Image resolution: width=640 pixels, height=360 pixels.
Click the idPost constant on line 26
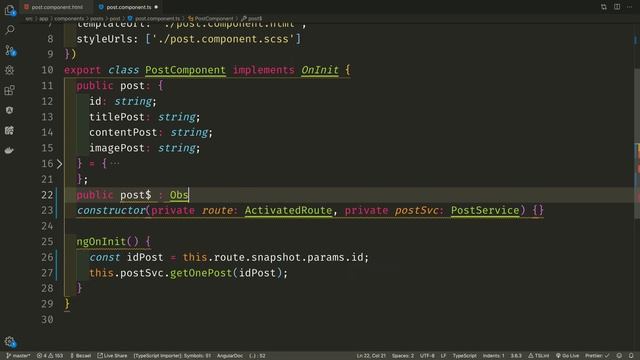coord(145,257)
